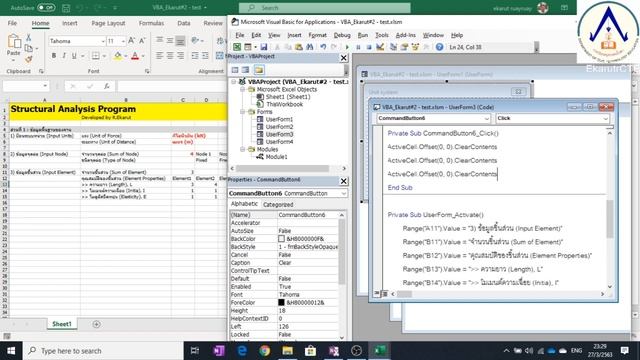Open the Click procedure dropdown in code window
This screenshot has width=640, height=360.
pos(605,118)
